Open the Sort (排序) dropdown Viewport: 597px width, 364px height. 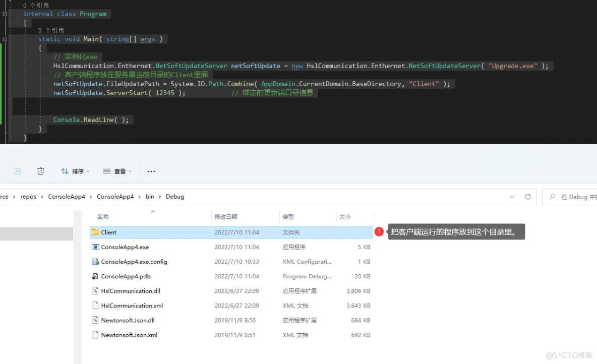76,171
